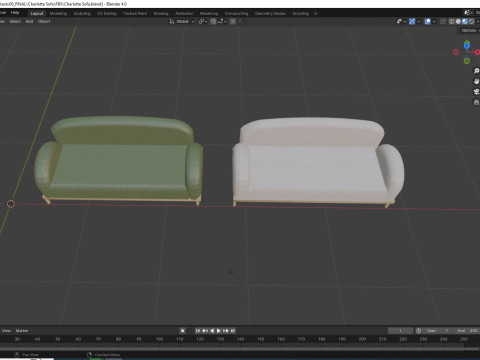Open proportional editing falloff menu
The height and width of the screenshot is (360, 480).
241,21
